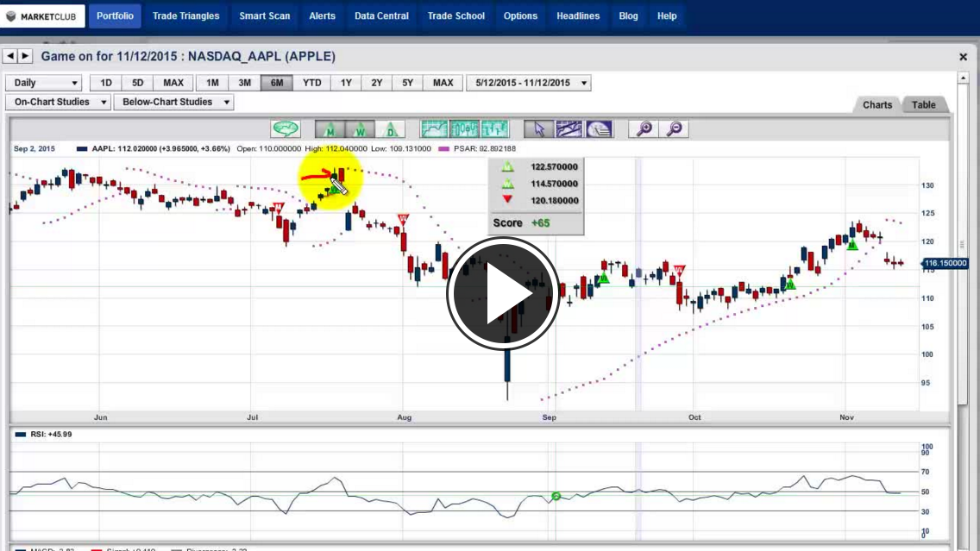
Task: Go to the Blog link
Action: [628, 16]
